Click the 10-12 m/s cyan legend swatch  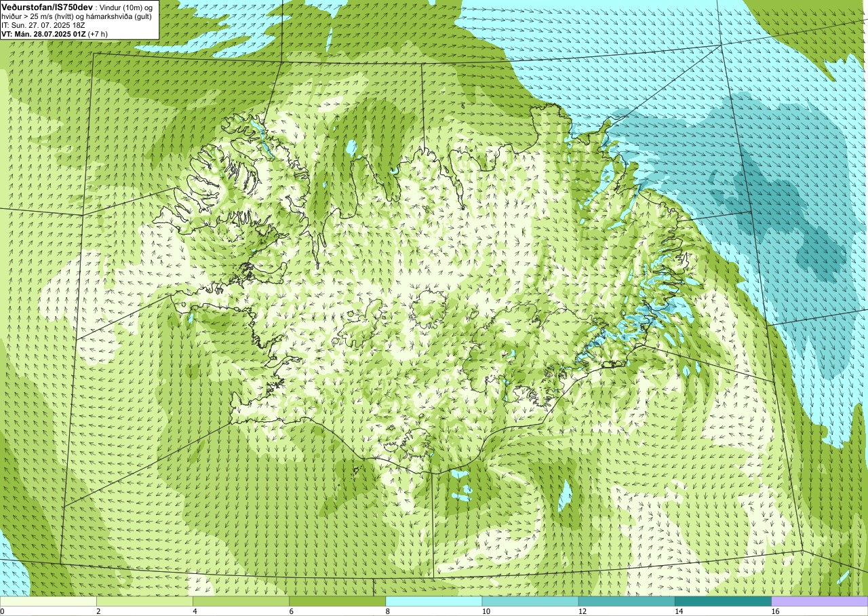530,601
